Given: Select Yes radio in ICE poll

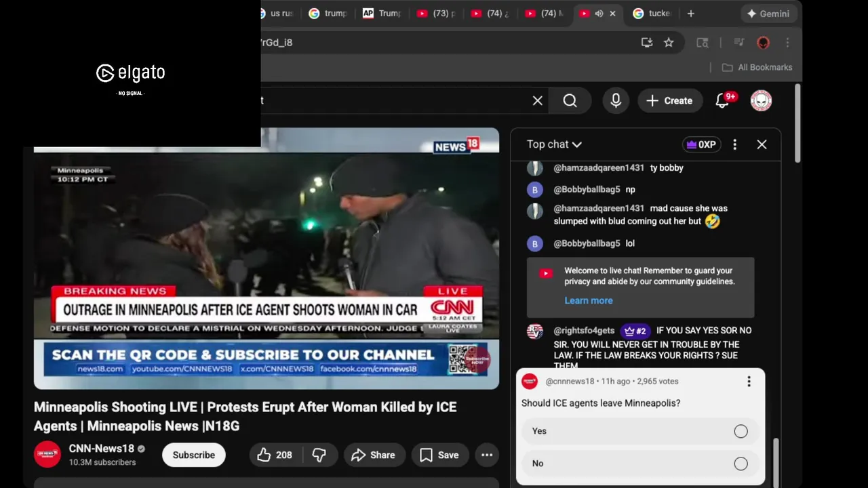Looking at the screenshot, I should pos(741,431).
